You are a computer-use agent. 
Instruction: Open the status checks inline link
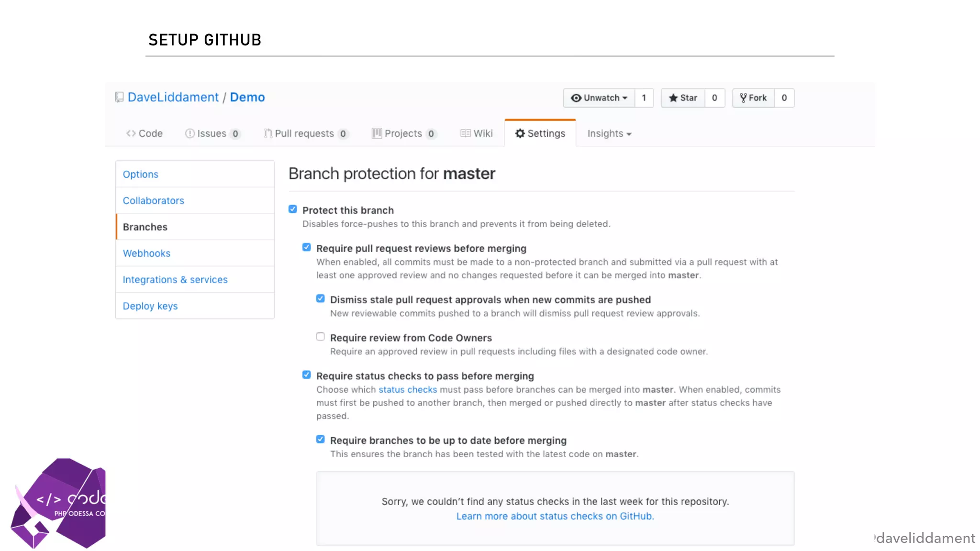point(408,389)
